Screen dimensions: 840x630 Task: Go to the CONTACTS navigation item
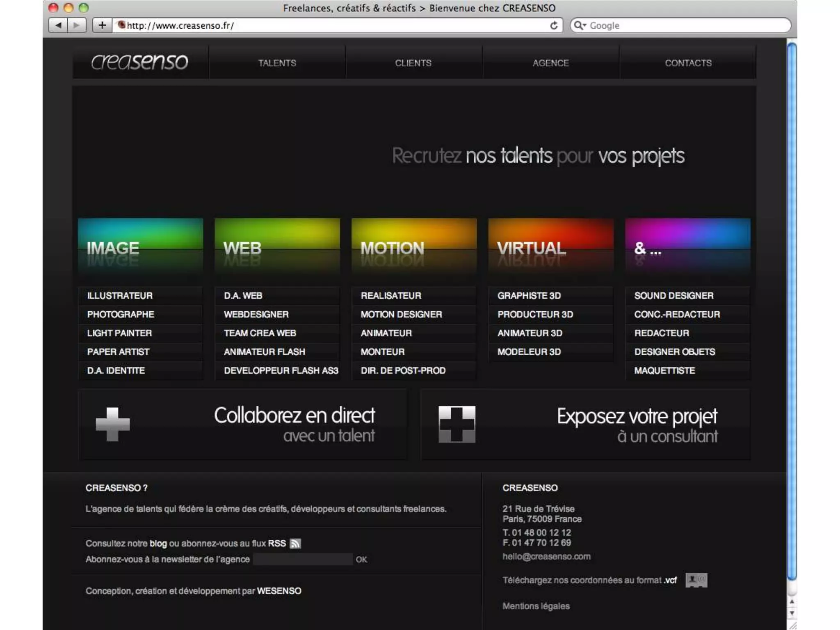[x=688, y=63]
